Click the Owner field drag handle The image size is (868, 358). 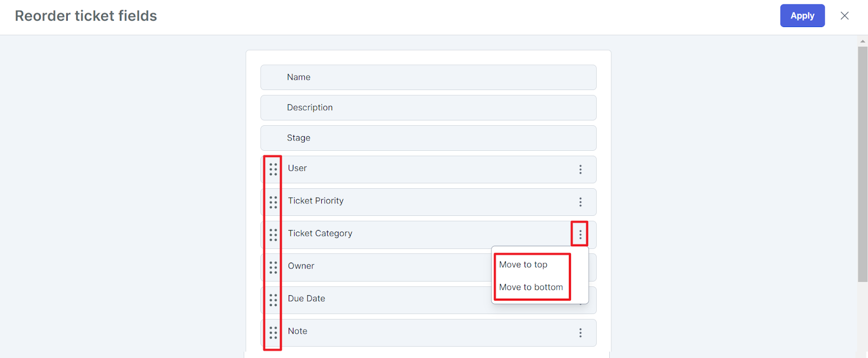click(273, 267)
